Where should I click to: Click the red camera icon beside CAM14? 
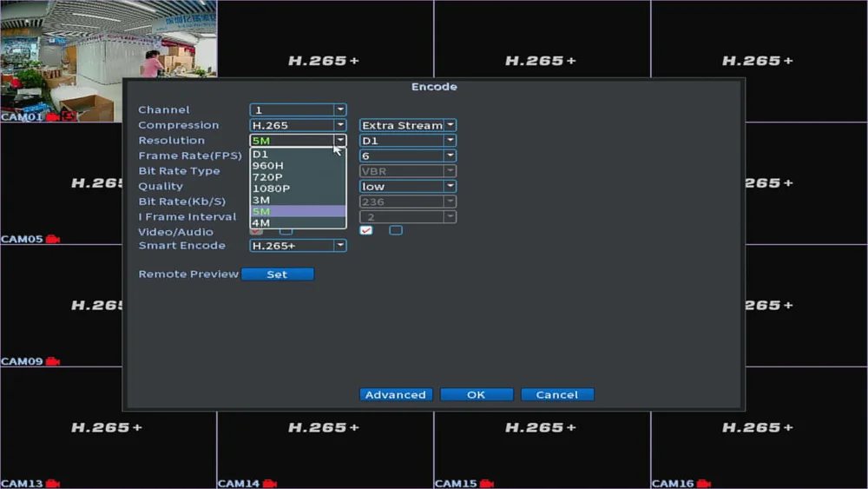point(270,484)
